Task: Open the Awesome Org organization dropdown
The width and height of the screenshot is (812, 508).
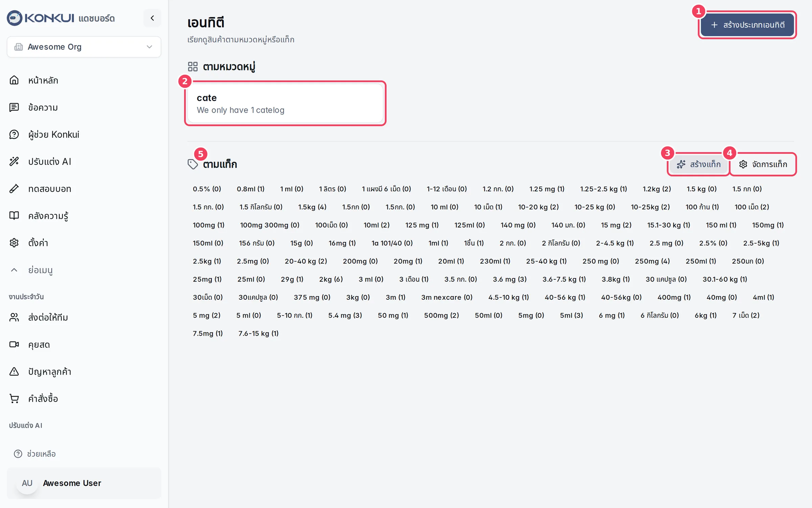Action: 84,47
